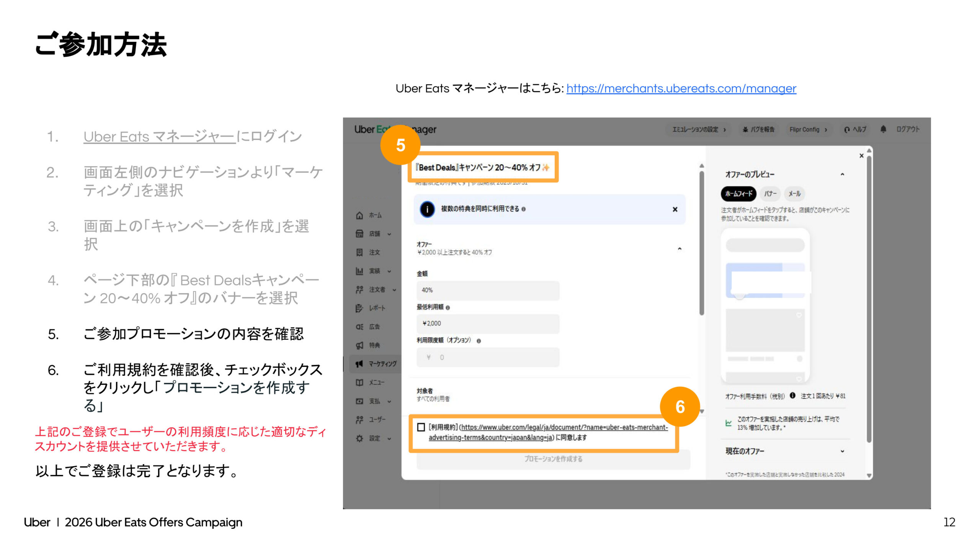Click the 最低利用額 field showing ¥2,000
The image size is (980, 551).
(x=488, y=324)
